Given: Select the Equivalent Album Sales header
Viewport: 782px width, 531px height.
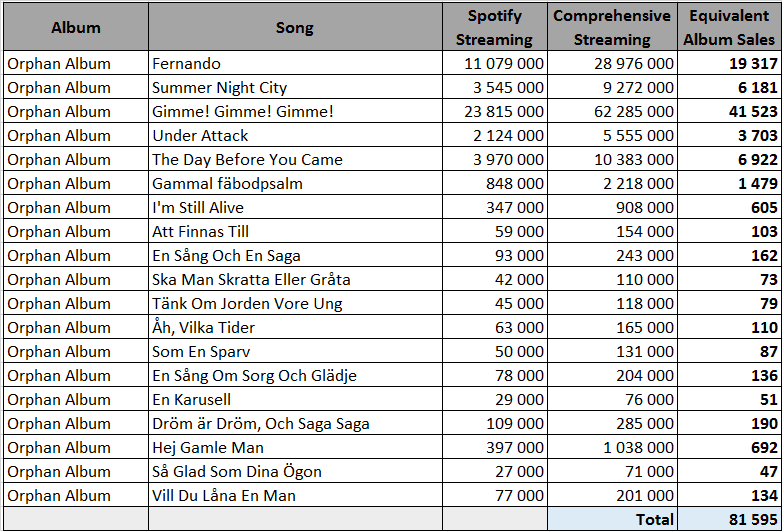Looking at the screenshot, I should [x=730, y=27].
